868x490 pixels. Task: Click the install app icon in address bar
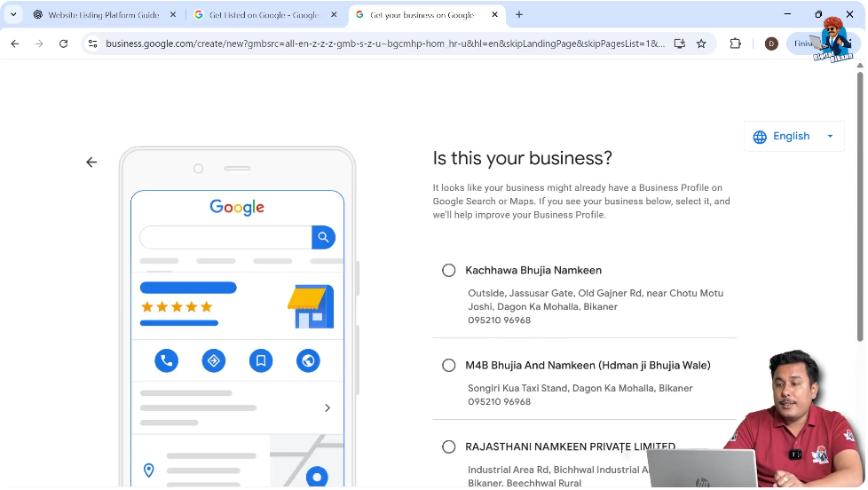click(x=680, y=43)
